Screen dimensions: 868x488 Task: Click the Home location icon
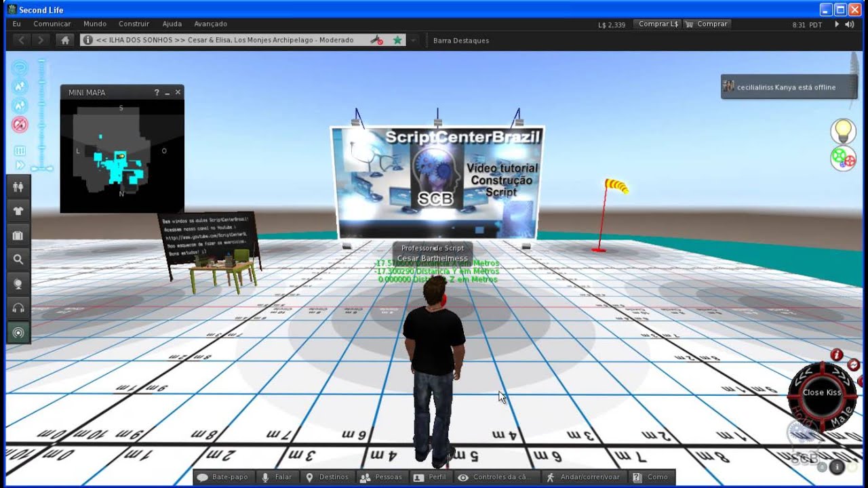point(65,40)
